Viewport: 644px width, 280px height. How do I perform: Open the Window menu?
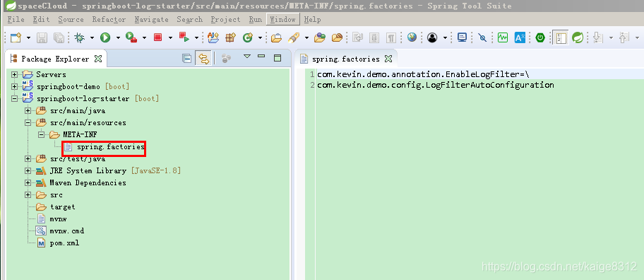[x=283, y=19]
